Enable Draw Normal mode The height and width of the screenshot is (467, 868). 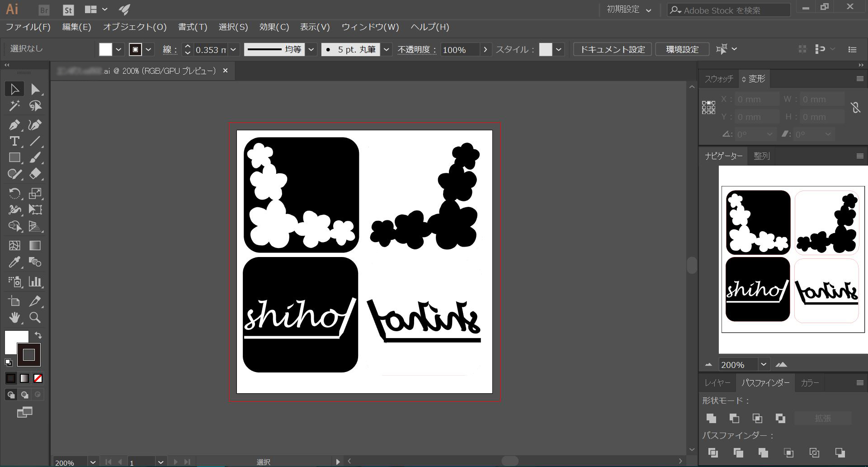click(11, 395)
